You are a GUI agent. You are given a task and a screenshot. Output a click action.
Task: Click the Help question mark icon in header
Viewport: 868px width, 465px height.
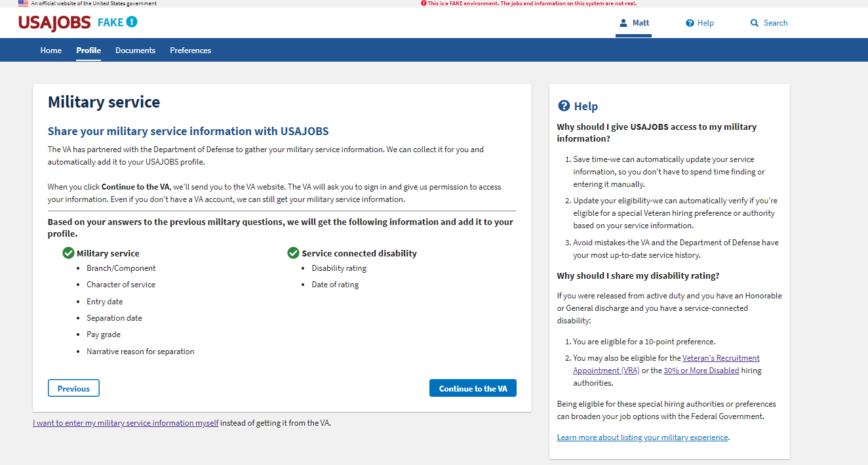tap(690, 23)
